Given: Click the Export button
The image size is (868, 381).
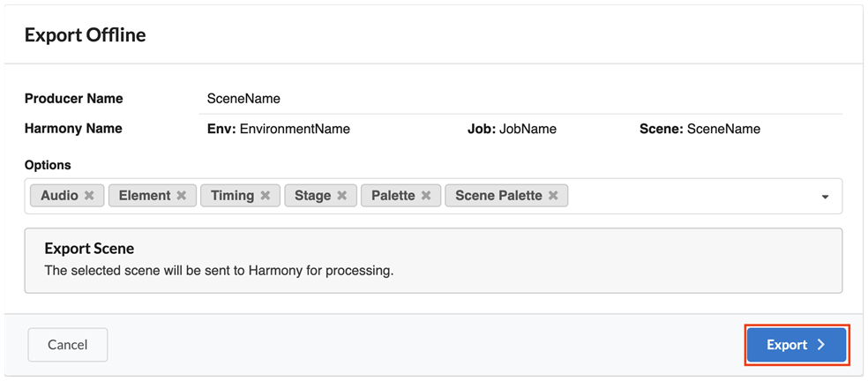Looking at the screenshot, I should click(797, 345).
